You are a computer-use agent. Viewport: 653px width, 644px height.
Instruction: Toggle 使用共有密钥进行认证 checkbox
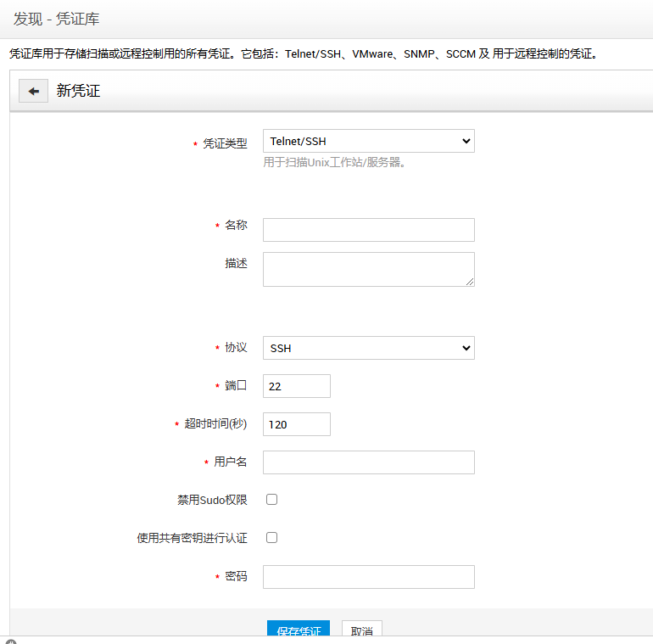click(x=272, y=537)
